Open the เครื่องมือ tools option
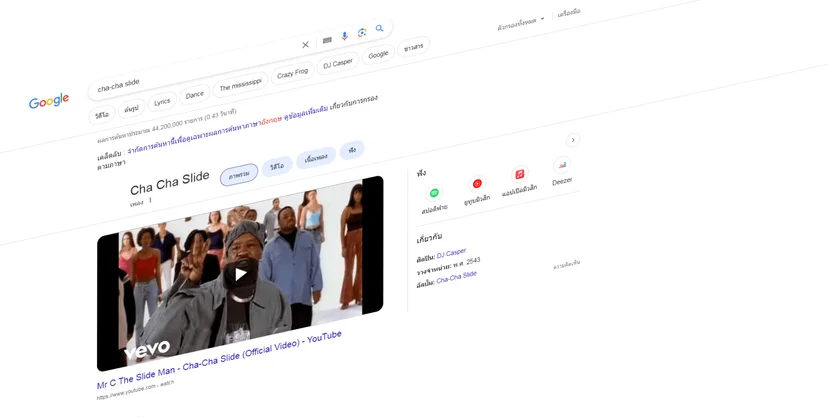This screenshot has width=828, height=417. [568, 13]
